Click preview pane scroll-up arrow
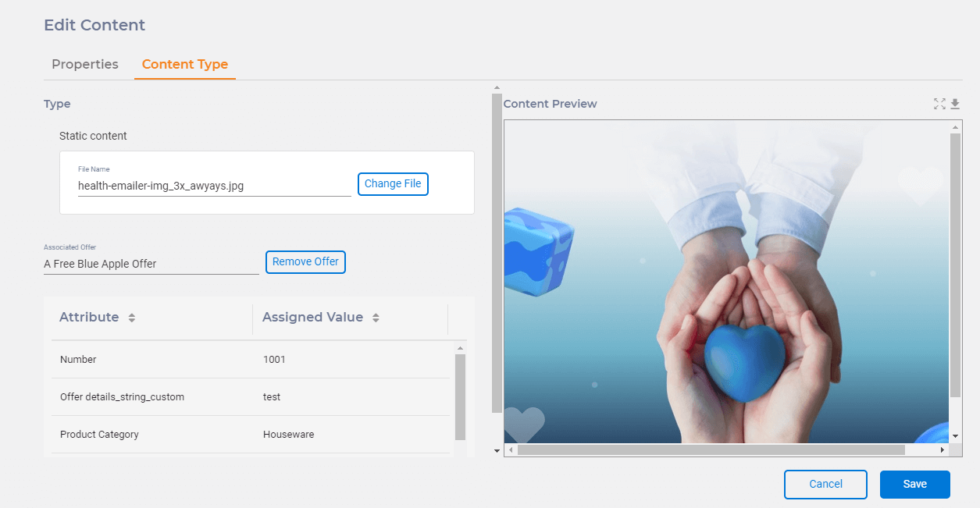 955,126
